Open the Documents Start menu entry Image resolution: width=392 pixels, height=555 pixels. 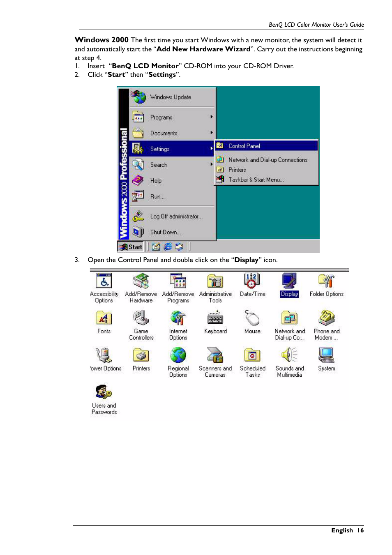(x=173, y=133)
